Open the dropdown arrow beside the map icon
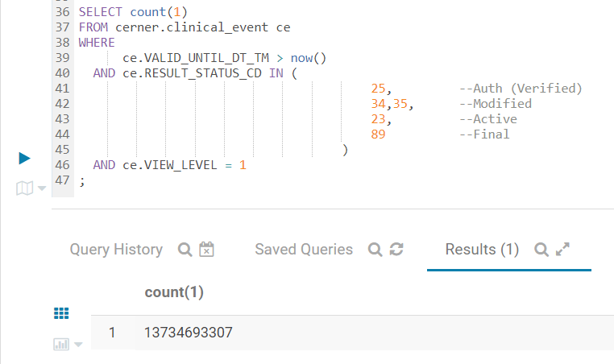 tap(41, 189)
